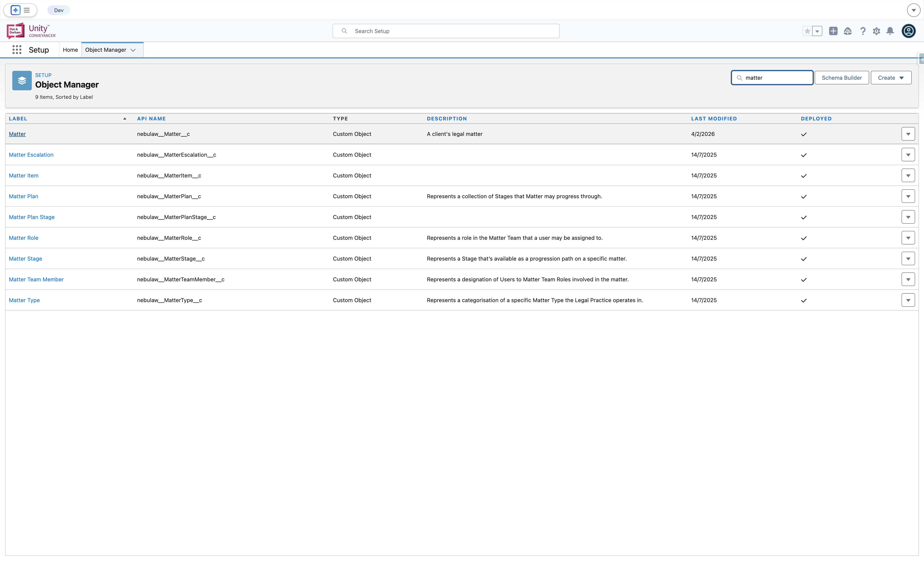Sort by the Label column header
This screenshot has width=924, height=561.
[x=18, y=119]
